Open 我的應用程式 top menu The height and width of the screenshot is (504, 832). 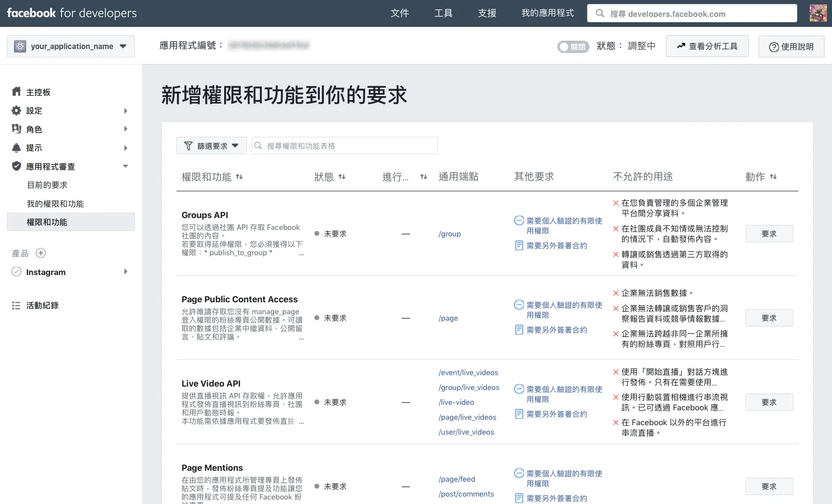[x=547, y=13]
